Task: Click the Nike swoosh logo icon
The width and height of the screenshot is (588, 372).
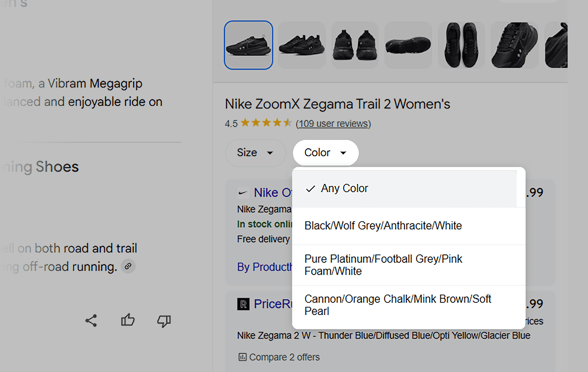Action: 242,193
